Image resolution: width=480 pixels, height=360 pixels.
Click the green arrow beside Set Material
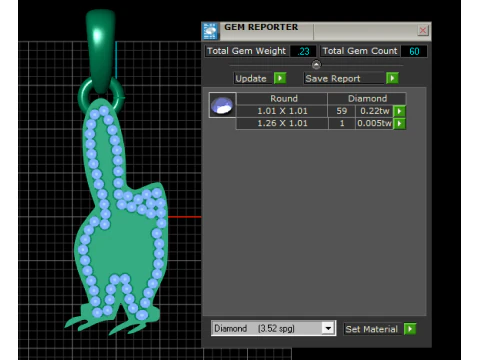[x=410, y=329]
